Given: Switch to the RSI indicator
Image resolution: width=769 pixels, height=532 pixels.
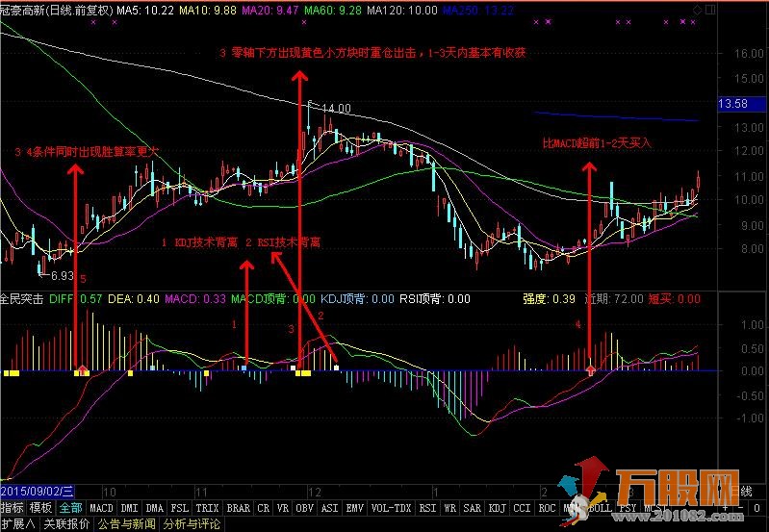Looking at the screenshot, I should [x=427, y=508].
